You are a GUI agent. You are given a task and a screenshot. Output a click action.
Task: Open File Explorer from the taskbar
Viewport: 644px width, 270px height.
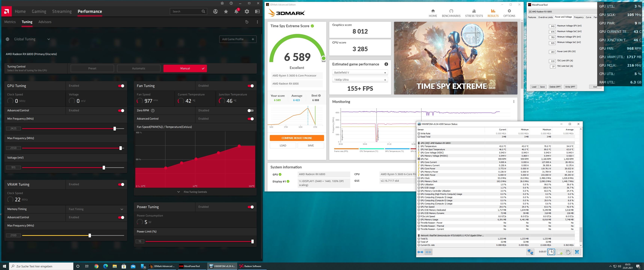click(x=115, y=266)
